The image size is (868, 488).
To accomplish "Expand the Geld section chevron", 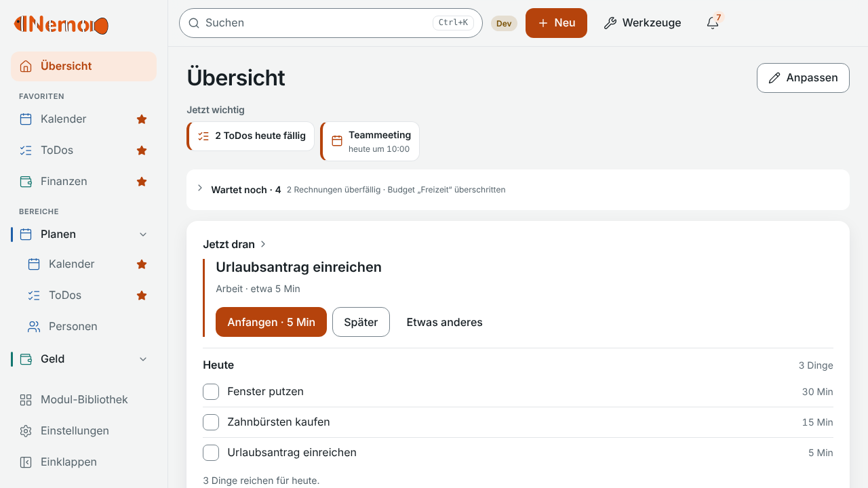I will coord(143,359).
